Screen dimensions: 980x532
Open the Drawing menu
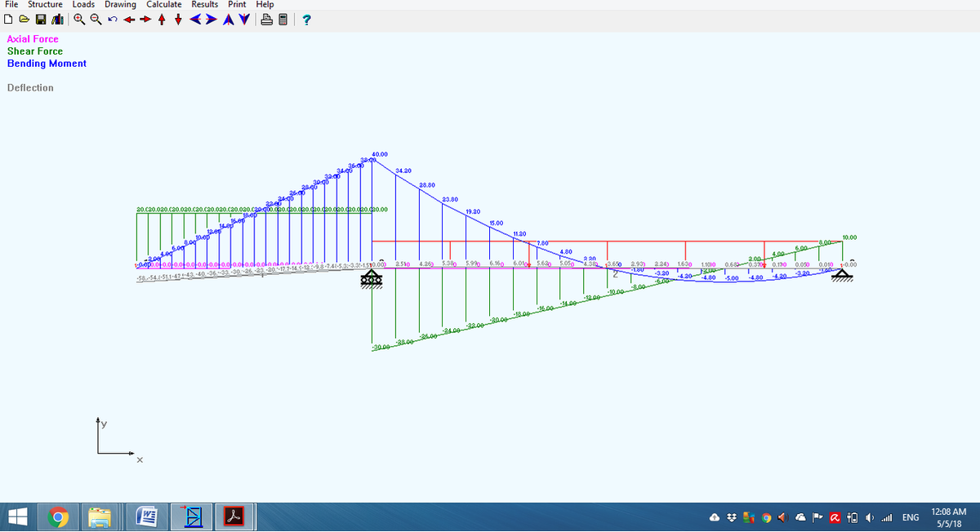coord(120,4)
